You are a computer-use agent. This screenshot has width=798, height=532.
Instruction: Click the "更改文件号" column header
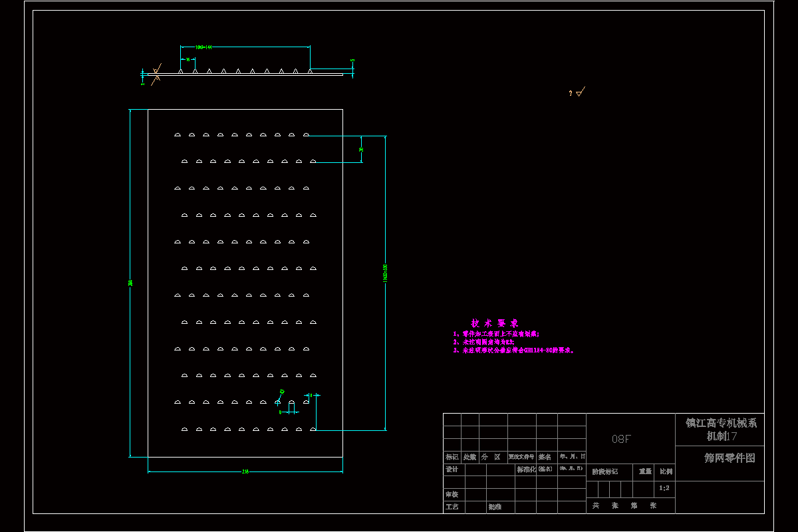[521, 457]
